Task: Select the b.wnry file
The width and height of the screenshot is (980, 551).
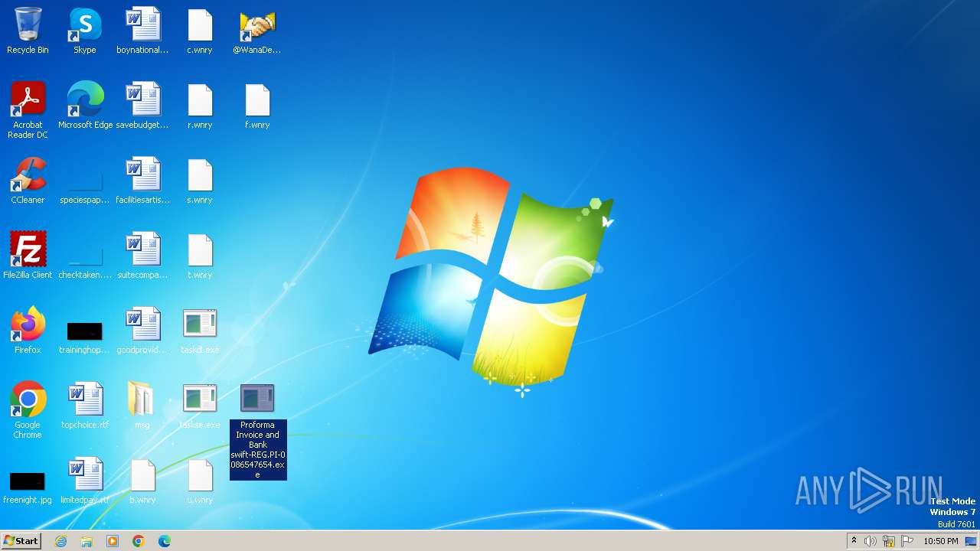Action: [142, 481]
